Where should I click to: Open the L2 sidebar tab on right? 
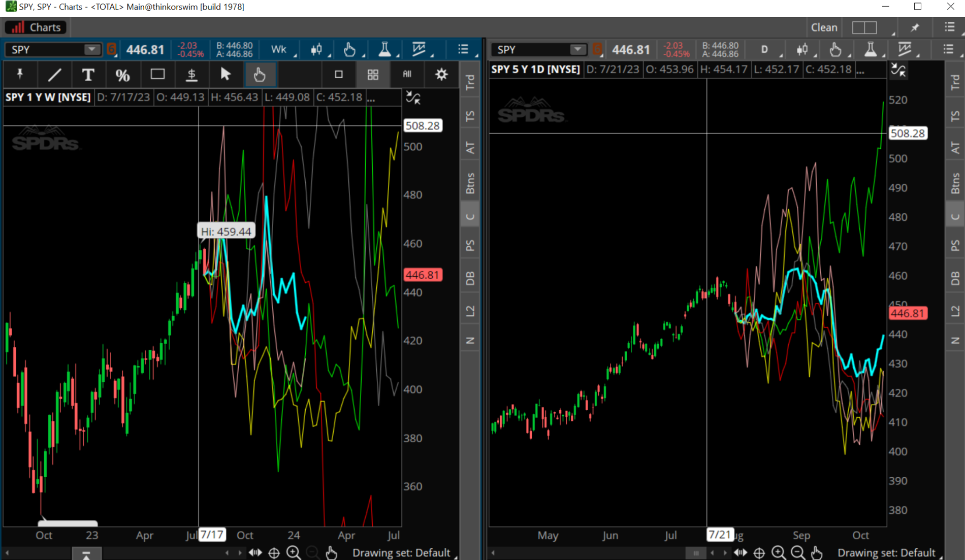pos(955,311)
